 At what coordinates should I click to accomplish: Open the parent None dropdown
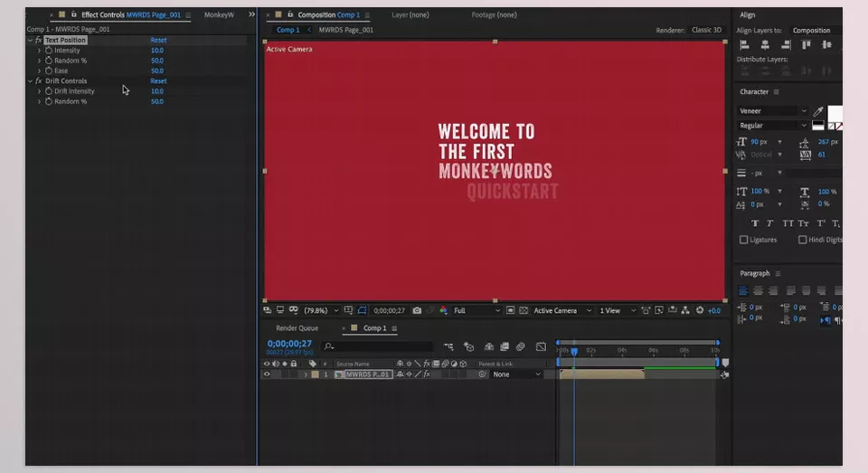point(516,374)
